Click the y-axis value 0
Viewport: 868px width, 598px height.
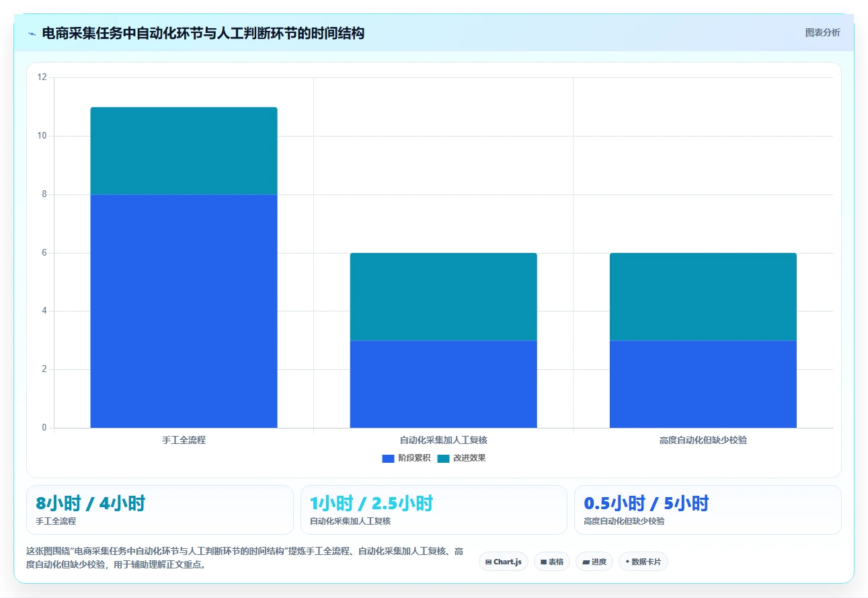44,428
